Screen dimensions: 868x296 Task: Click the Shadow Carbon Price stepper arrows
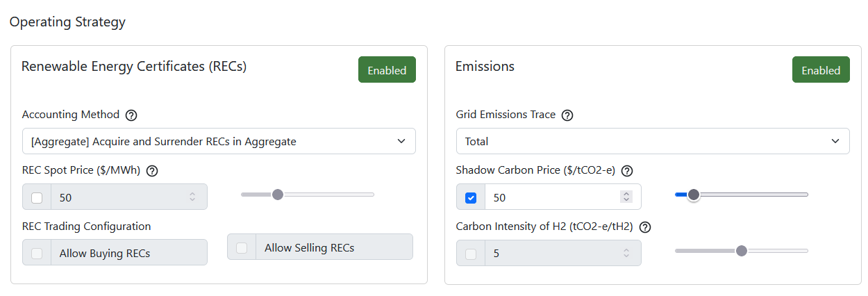click(x=626, y=197)
